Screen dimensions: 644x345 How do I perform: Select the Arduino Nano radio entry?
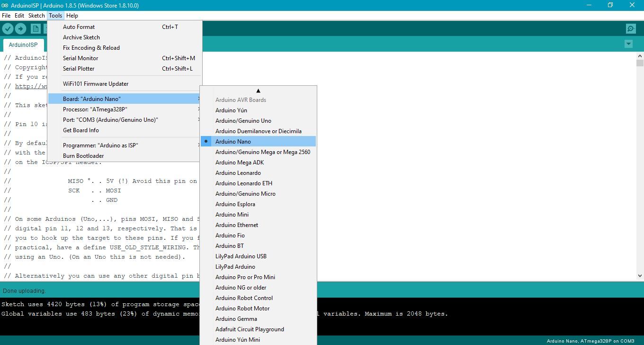[x=233, y=141]
